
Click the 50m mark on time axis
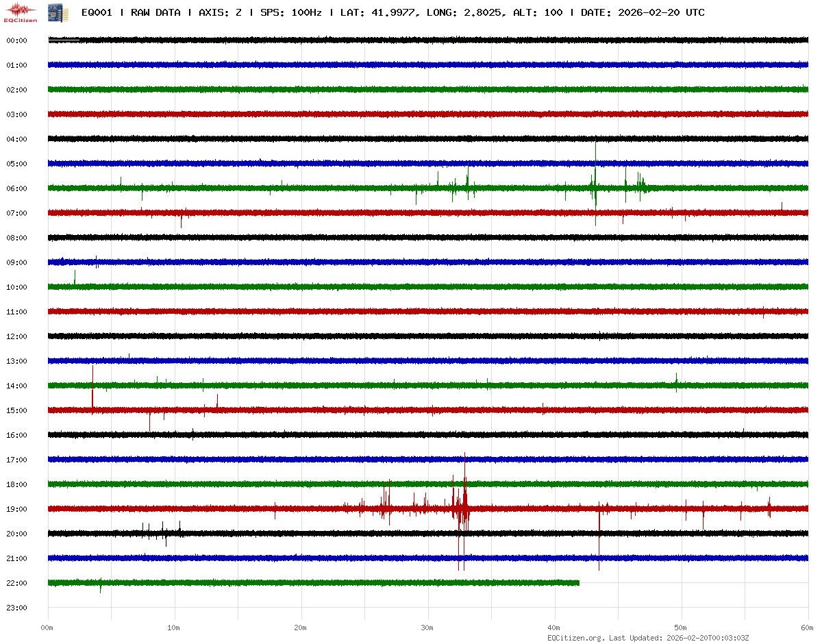click(x=681, y=628)
